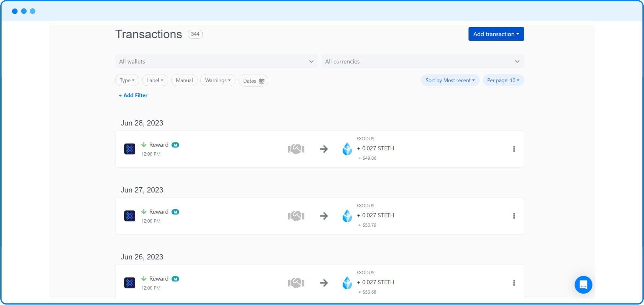Click Reward label on Jun 26 transaction
The width and height of the screenshot is (644, 305).
click(x=159, y=279)
